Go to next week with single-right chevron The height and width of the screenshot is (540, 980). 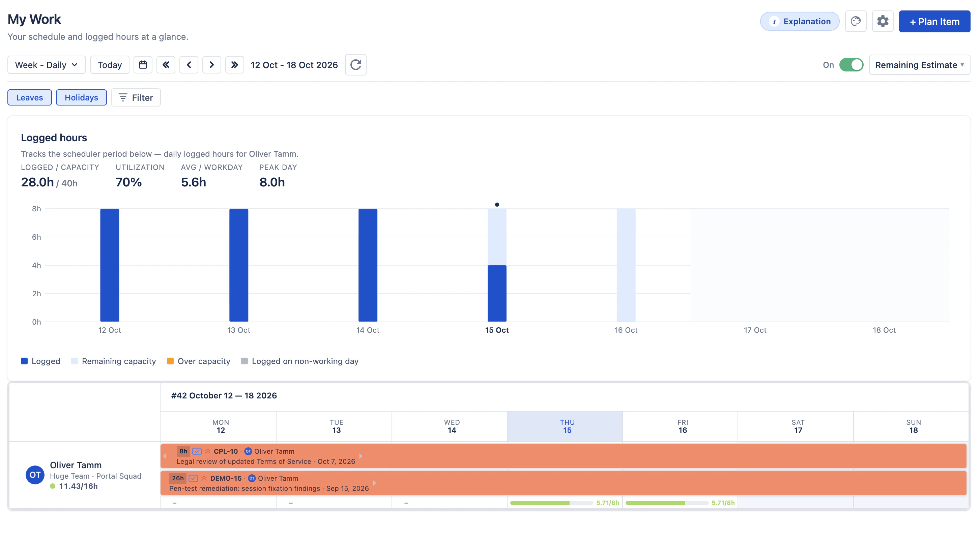coord(211,65)
